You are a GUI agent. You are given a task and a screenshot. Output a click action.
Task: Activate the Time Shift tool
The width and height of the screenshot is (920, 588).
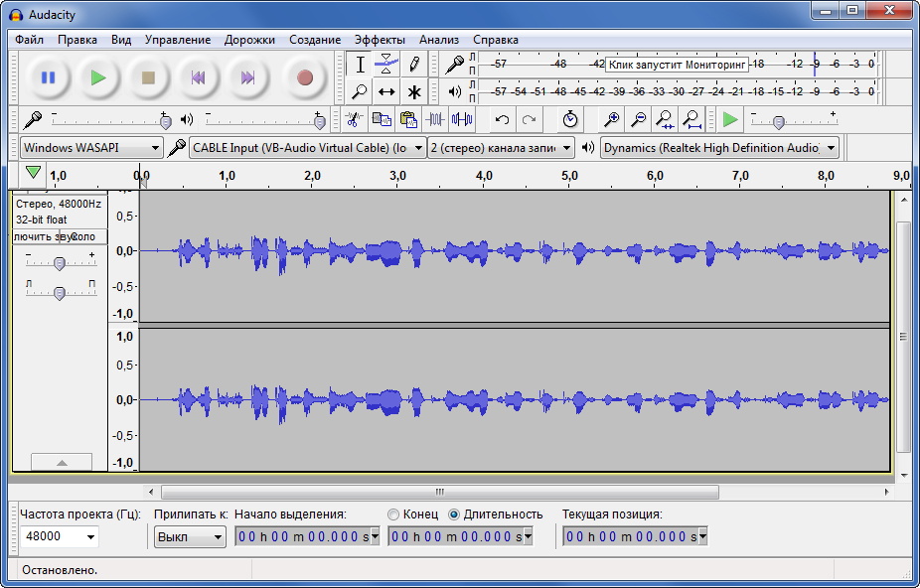[x=387, y=92]
